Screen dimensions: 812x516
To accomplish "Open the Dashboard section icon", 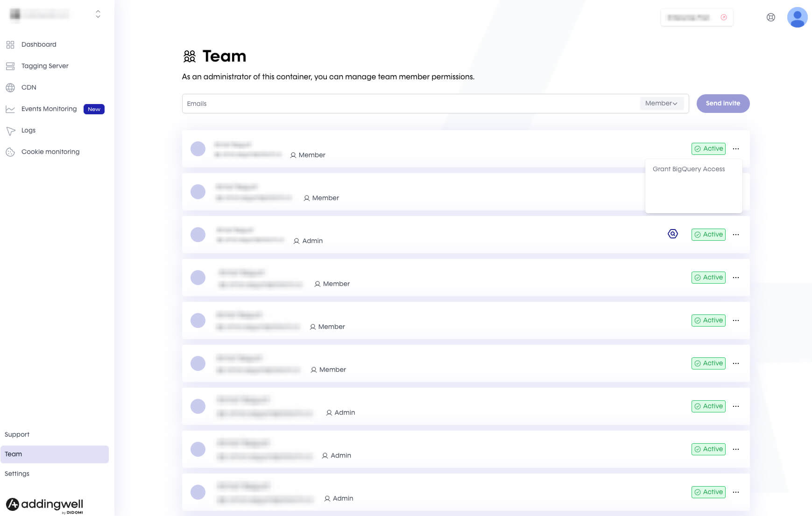I will [x=10, y=45].
